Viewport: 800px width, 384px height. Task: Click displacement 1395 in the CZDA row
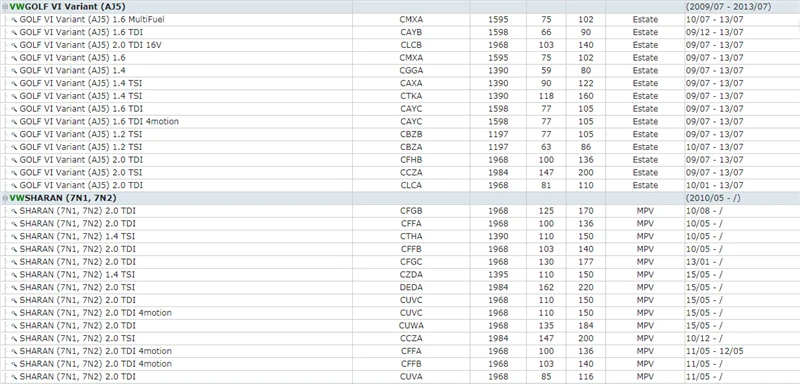[x=498, y=274]
